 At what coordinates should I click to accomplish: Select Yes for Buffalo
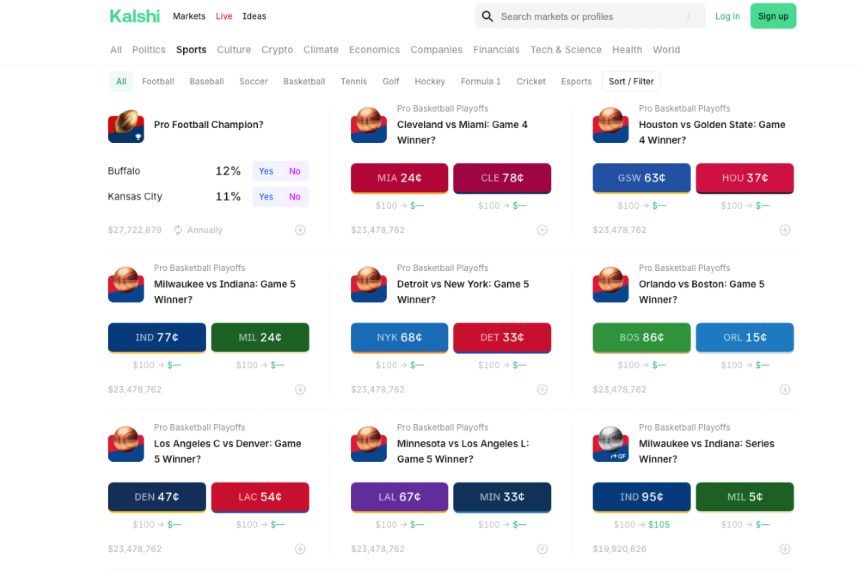[x=266, y=171]
